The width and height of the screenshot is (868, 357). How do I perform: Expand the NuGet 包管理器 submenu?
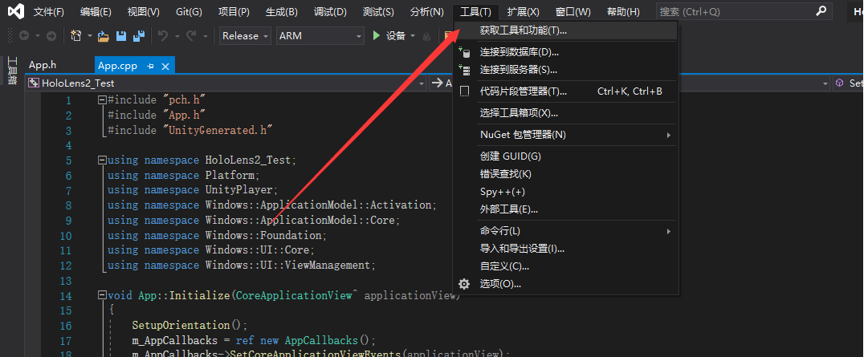click(x=669, y=135)
